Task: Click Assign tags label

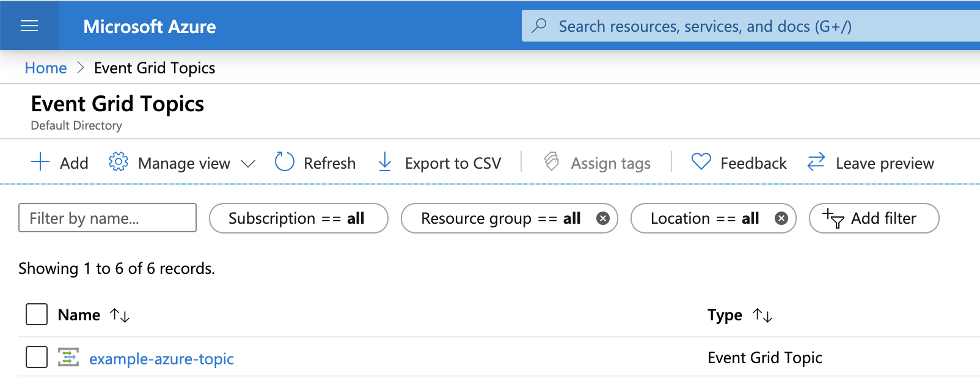Action: [610, 163]
